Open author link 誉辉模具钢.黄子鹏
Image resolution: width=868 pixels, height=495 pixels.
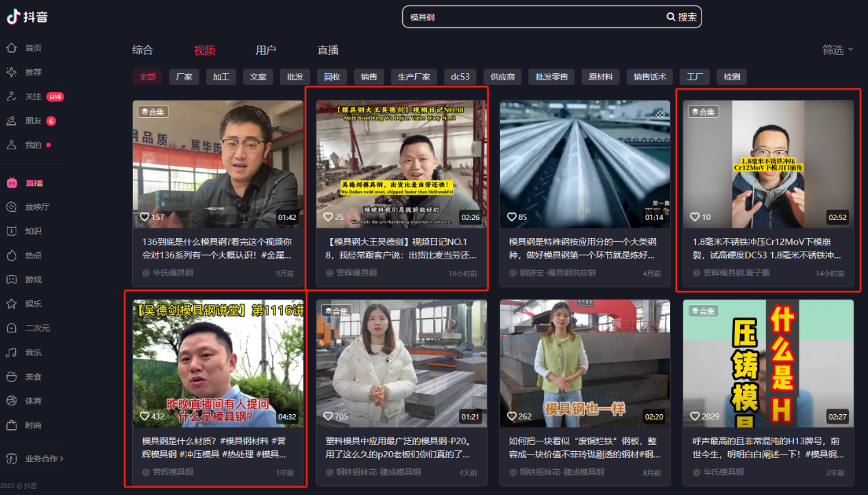731,273
